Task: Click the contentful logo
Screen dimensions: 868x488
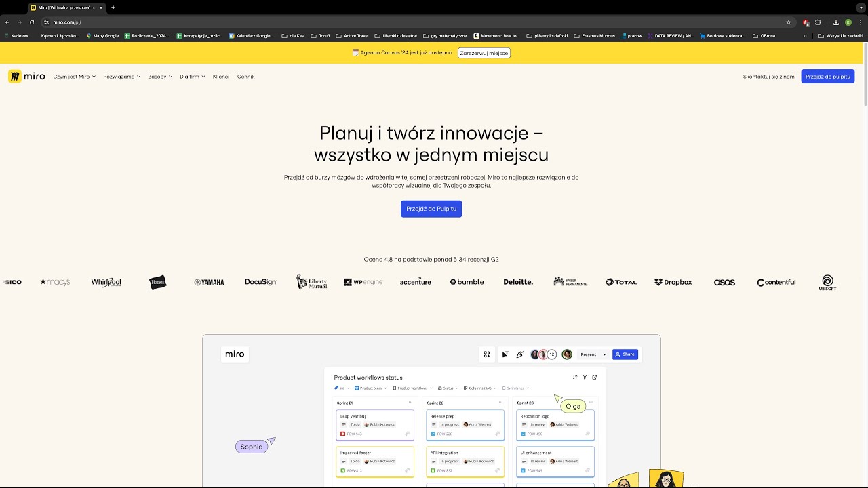Action: click(776, 282)
